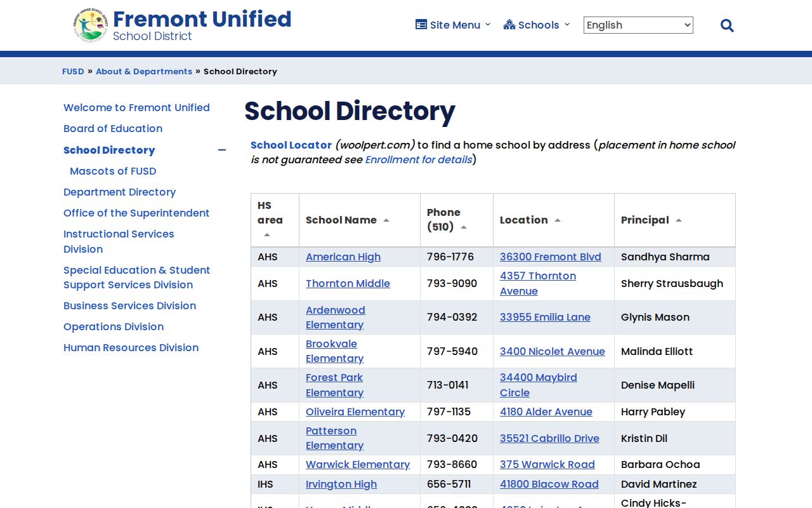The width and height of the screenshot is (812, 508).
Task: Open Human Resources Division page
Action: (131, 347)
